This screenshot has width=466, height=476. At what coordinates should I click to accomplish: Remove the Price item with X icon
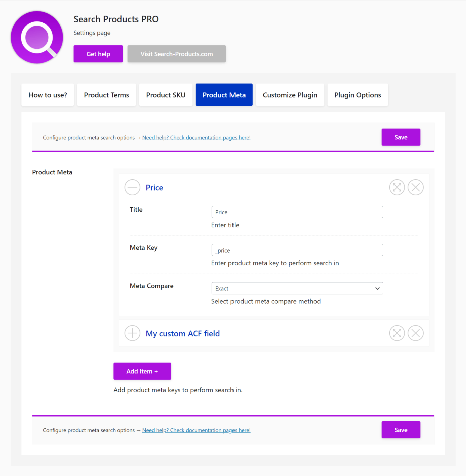[x=415, y=188]
